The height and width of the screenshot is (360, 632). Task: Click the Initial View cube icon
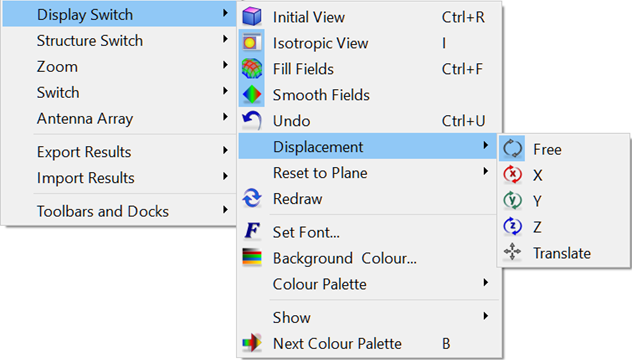point(252,17)
